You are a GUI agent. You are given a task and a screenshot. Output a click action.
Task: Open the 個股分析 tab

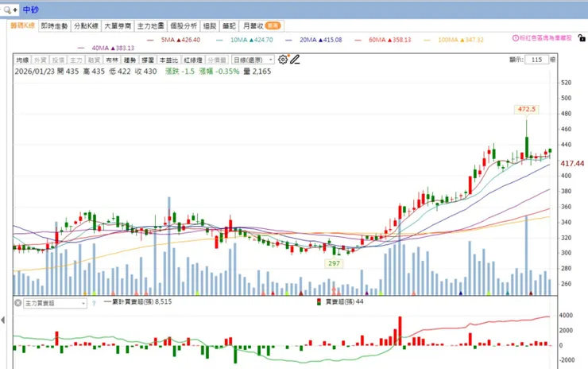(x=184, y=26)
